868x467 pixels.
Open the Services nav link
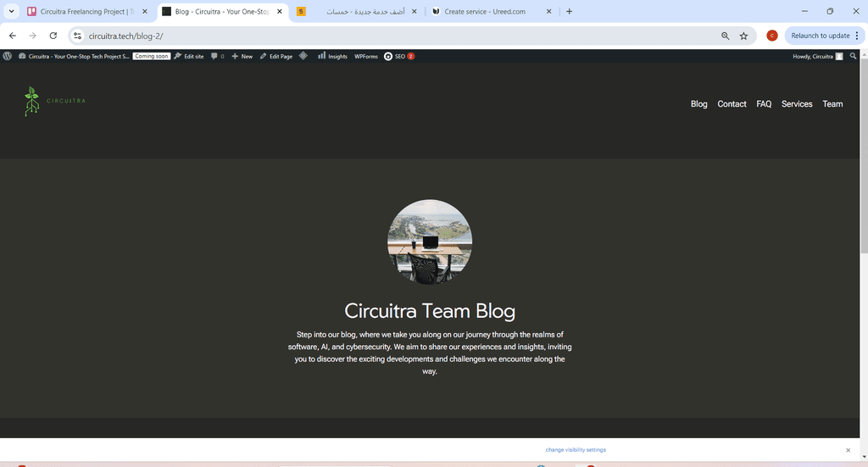(x=797, y=104)
